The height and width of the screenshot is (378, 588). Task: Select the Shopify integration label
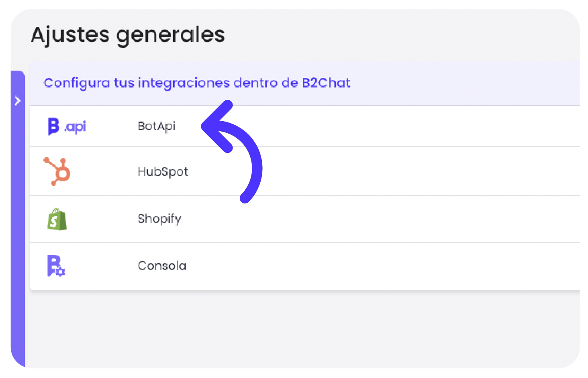tap(159, 219)
